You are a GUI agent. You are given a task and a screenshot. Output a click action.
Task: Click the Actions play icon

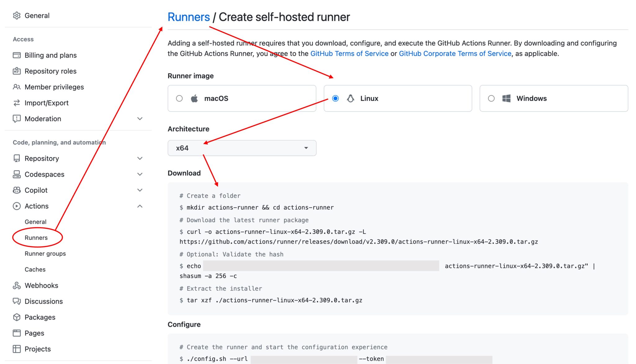[17, 206]
